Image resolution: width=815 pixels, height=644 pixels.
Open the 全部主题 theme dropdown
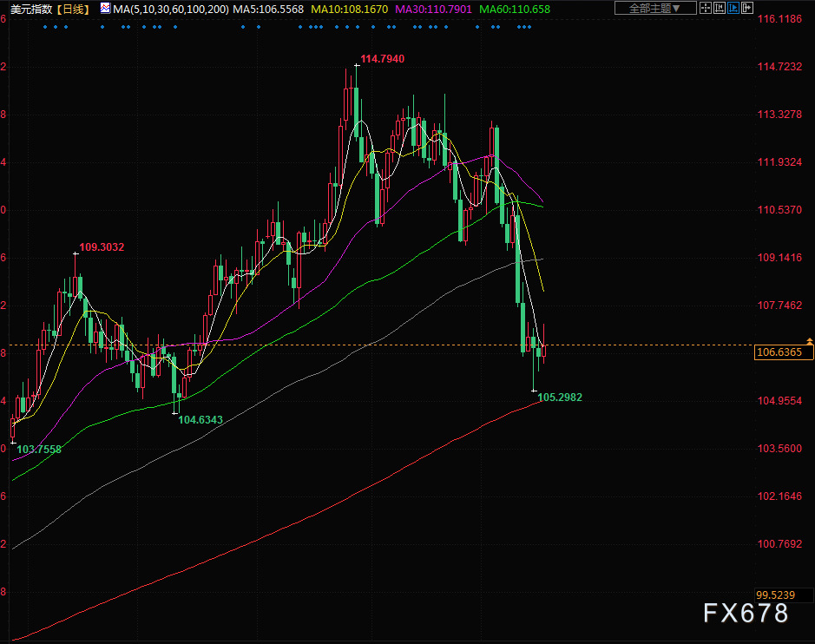pyautogui.click(x=655, y=8)
